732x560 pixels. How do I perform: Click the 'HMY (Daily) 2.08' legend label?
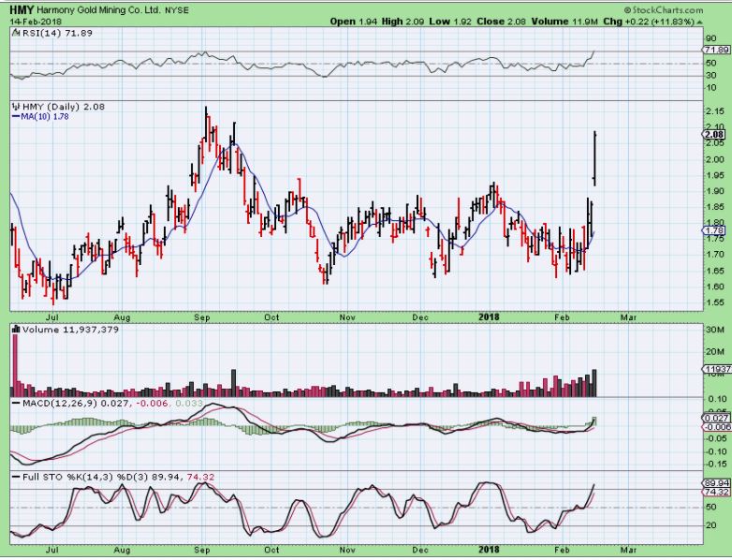(64, 107)
